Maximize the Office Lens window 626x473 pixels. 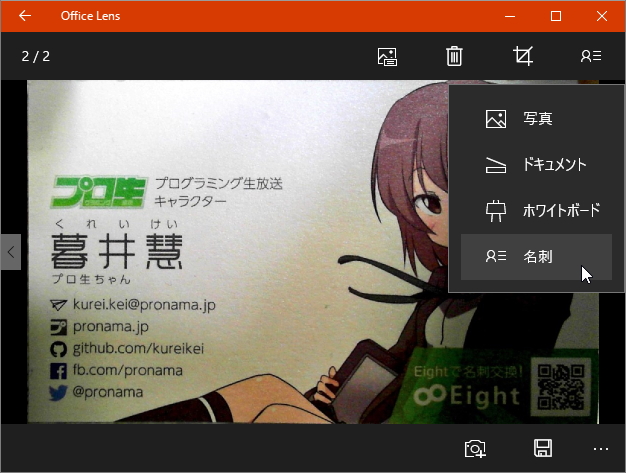556,16
